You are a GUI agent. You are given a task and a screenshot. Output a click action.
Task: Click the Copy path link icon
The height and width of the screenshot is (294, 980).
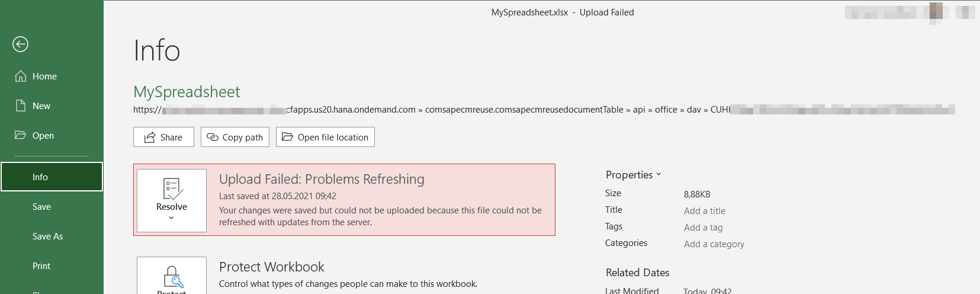[213, 137]
